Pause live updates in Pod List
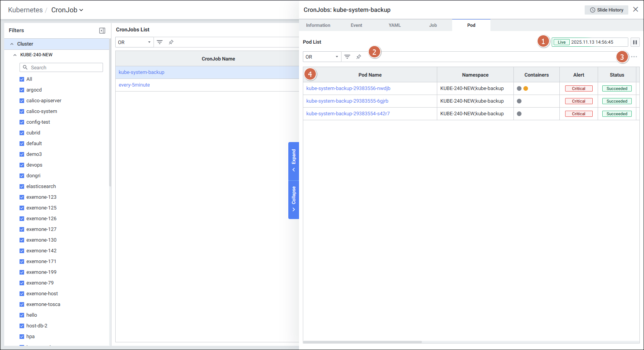644x350 pixels. pyautogui.click(x=635, y=42)
